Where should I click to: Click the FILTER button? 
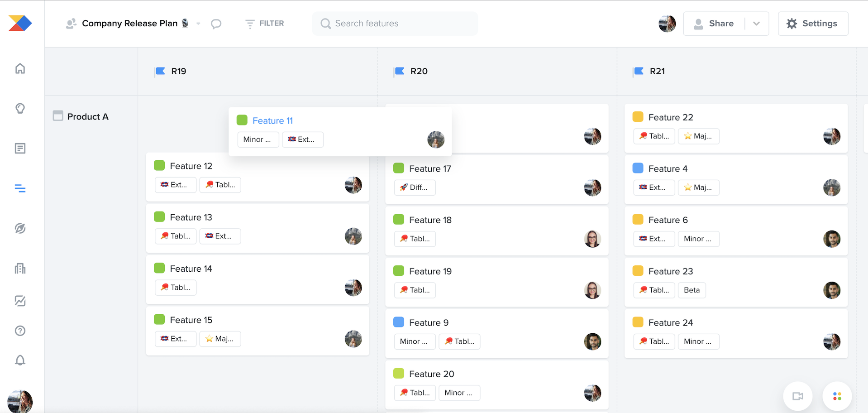pyautogui.click(x=265, y=24)
